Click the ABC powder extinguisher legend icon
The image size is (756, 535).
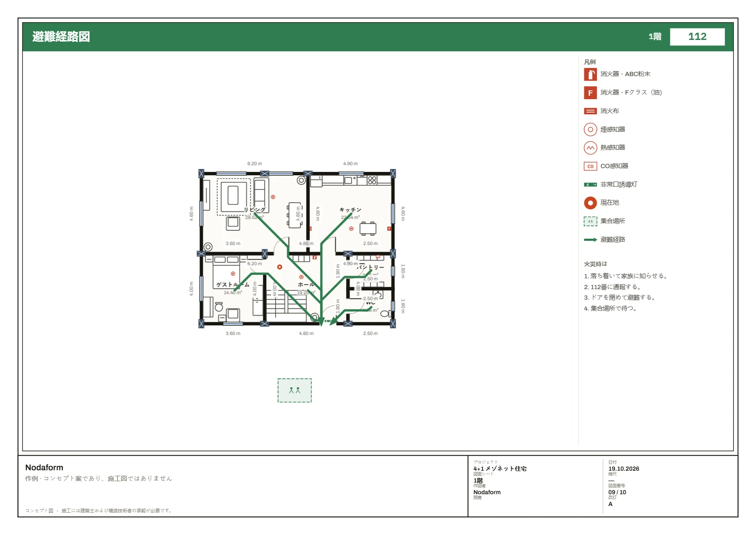click(590, 74)
